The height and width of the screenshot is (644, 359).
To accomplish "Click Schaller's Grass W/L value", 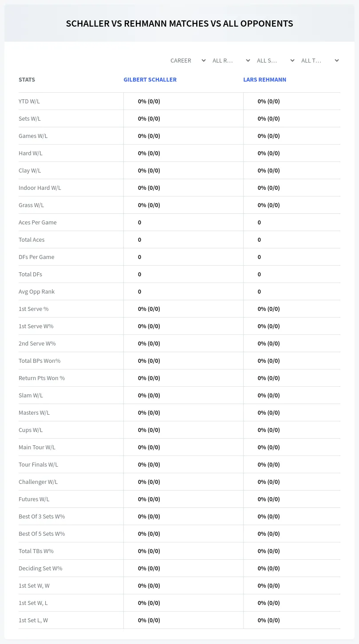I will [x=149, y=205].
